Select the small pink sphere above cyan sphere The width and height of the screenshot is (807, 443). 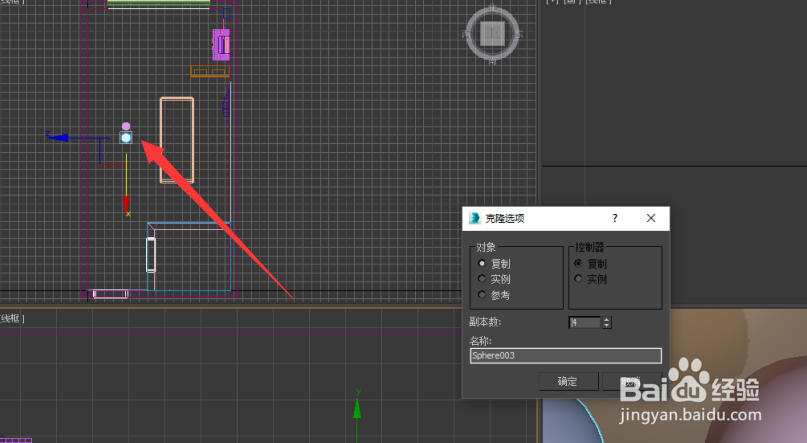[x=126, y=126]
